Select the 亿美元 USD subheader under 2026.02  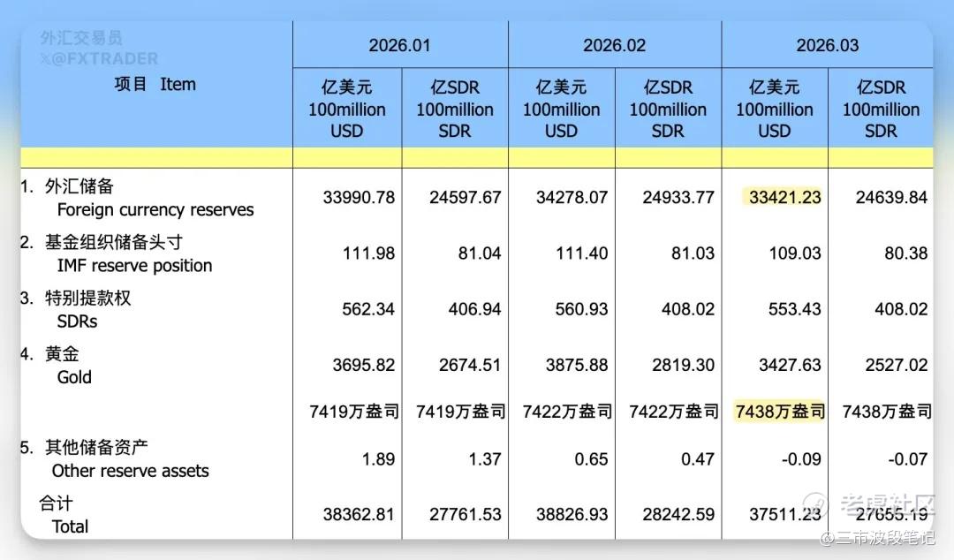tap(561, 109)
